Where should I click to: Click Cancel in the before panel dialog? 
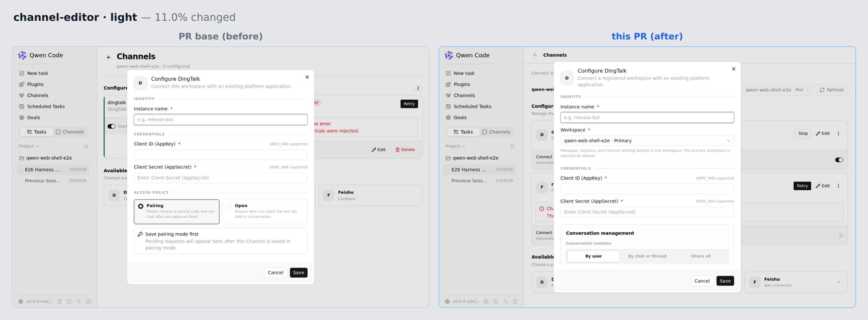tap(275, 273)
